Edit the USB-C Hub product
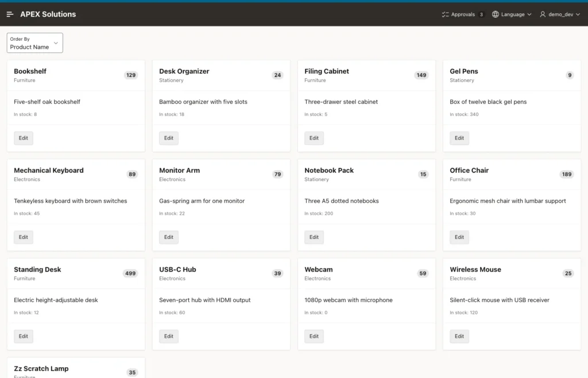The width and height of the screenshot is (588, 378). 169,336
